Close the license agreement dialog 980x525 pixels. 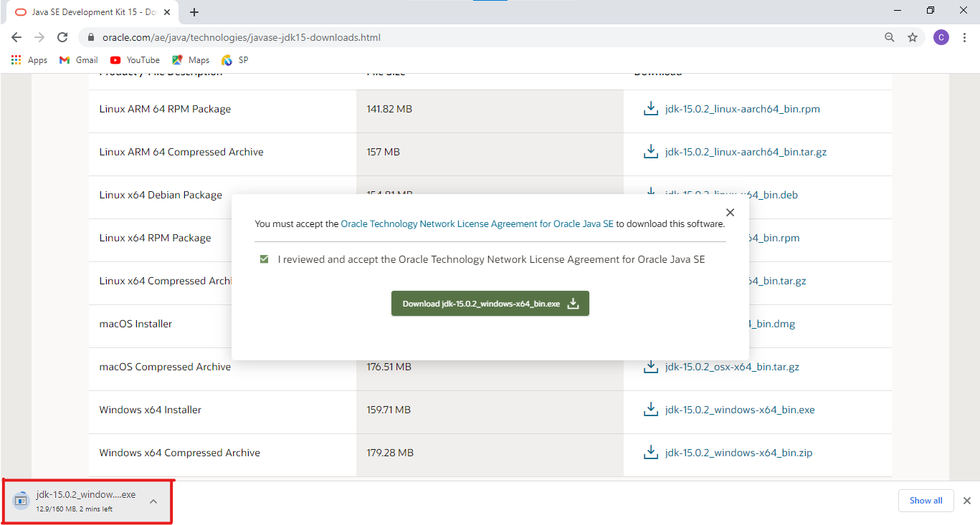coord(730,212)
